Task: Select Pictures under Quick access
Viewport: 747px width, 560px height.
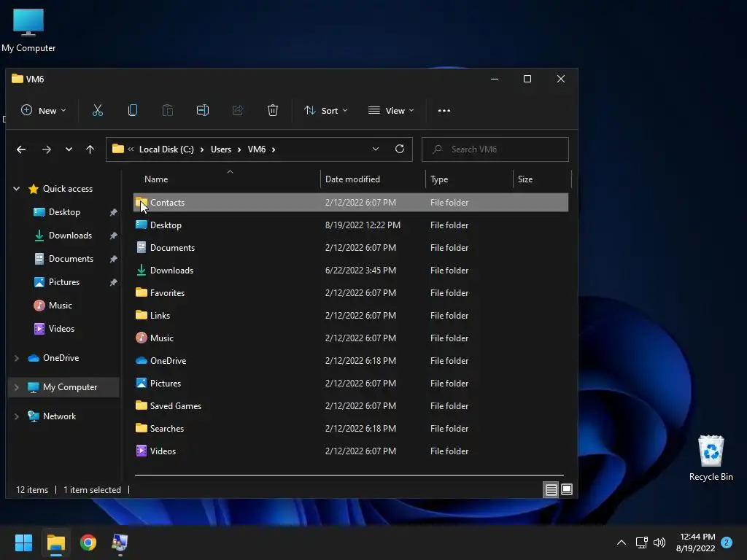Action: (x=64, y=282)
